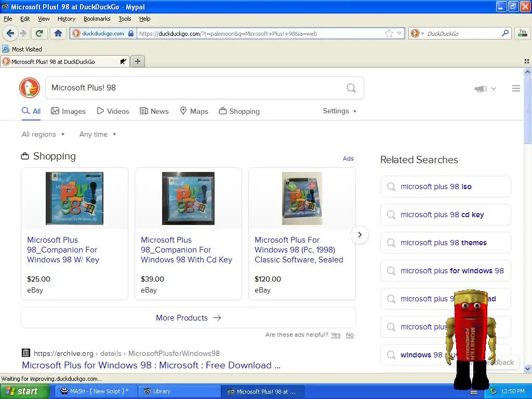Click the Most Visited bookmarks icon
This screenshot has width=532, height=399.
click(x=6, y=49)
